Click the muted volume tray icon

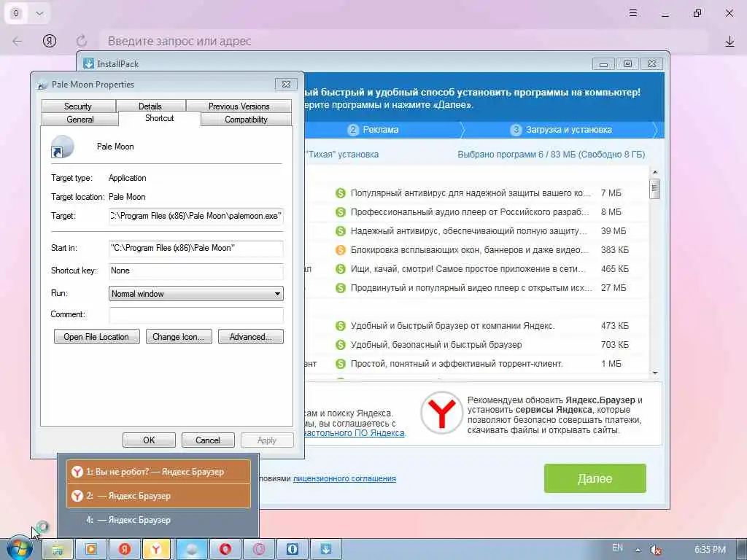[656, 550]
